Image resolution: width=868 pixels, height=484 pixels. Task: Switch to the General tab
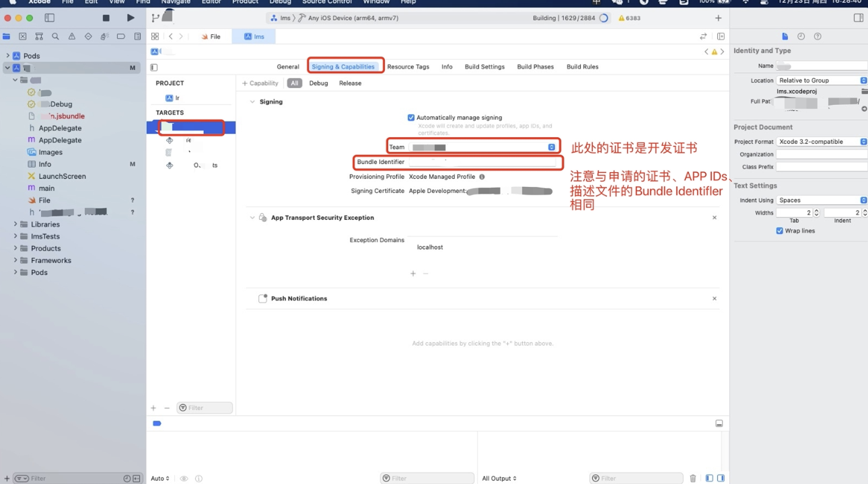(288, 67)
